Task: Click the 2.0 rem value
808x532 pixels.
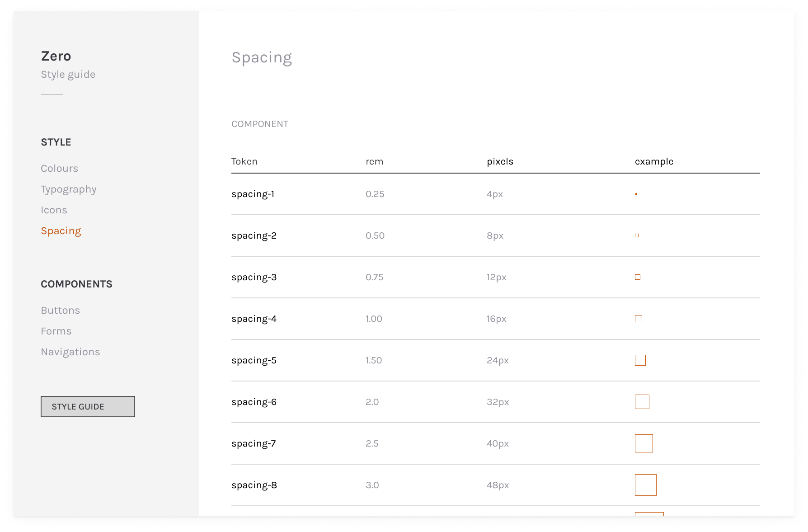Action: tap(372, 402)
